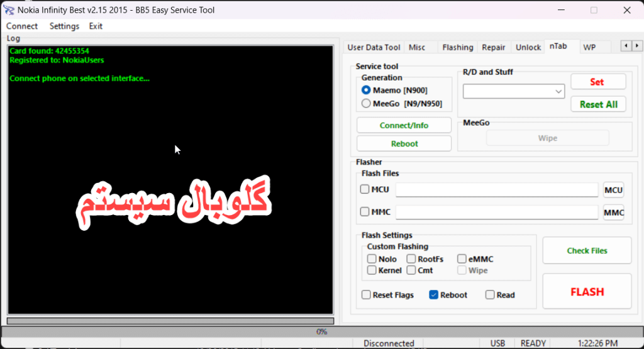Select the Maemo [N900] generation option
Image resolution: width=644 pixels, height=349 pixels.
point(366,91)
